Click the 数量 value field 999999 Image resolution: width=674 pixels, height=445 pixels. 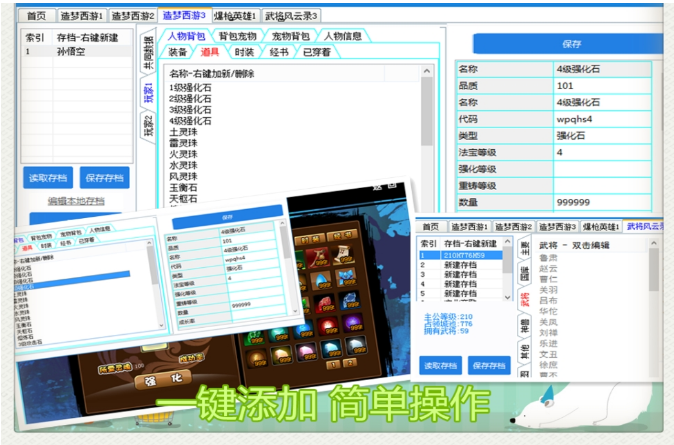(602, 202)
